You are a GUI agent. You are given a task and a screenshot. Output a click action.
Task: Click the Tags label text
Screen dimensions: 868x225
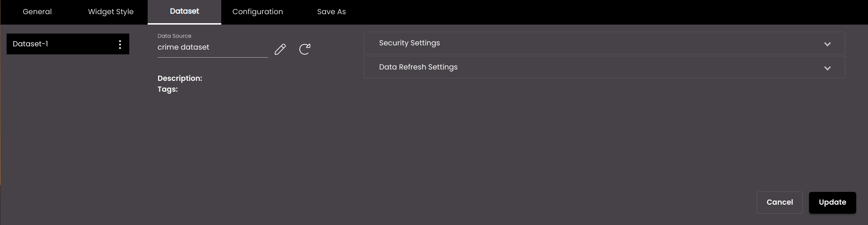tap(167, 89)
